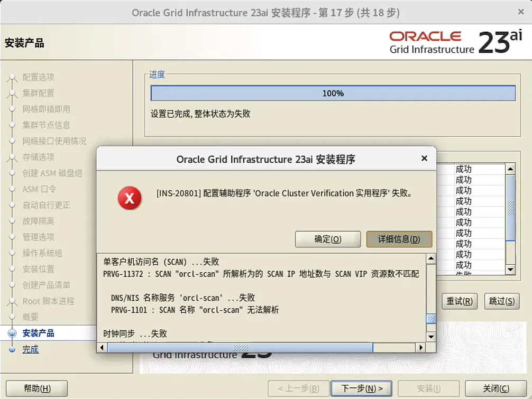Screen dimensions: 532x399
Task: Close the error dialog with its X
Action: pos(424,157)
